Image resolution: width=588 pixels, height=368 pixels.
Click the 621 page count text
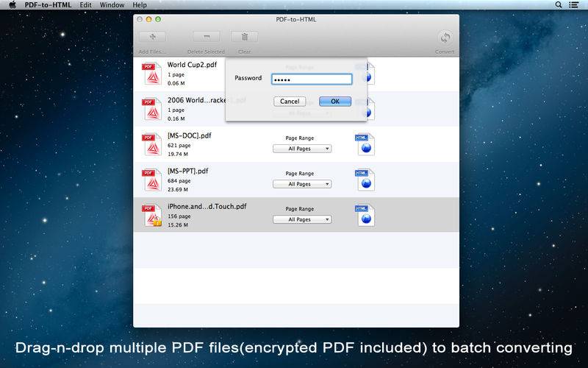179,145
